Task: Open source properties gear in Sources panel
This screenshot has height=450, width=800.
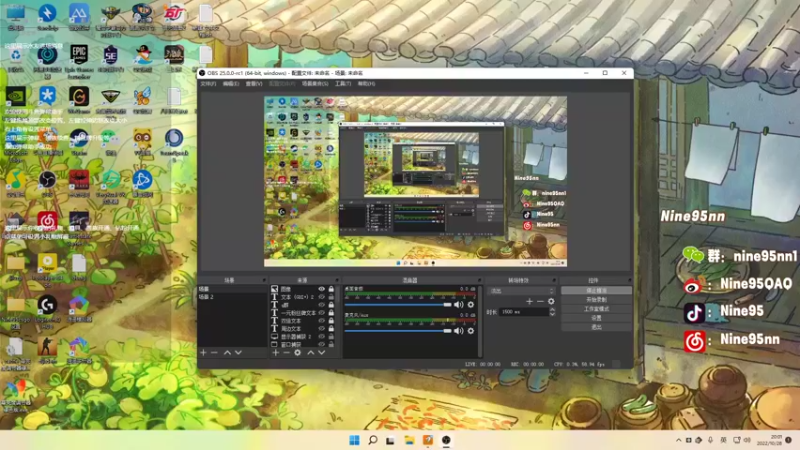Action: tap(297, 353)
